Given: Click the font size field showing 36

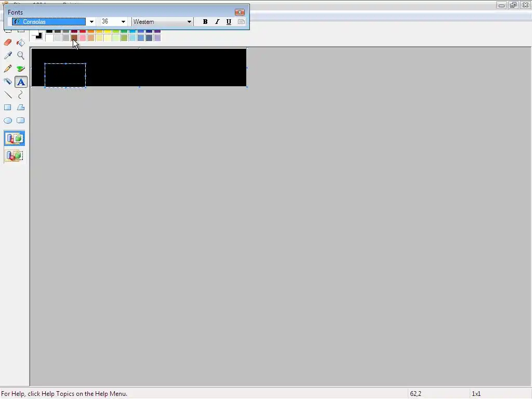Looking at the screenshot, I should pyautogui.click(x=109, y=22).
